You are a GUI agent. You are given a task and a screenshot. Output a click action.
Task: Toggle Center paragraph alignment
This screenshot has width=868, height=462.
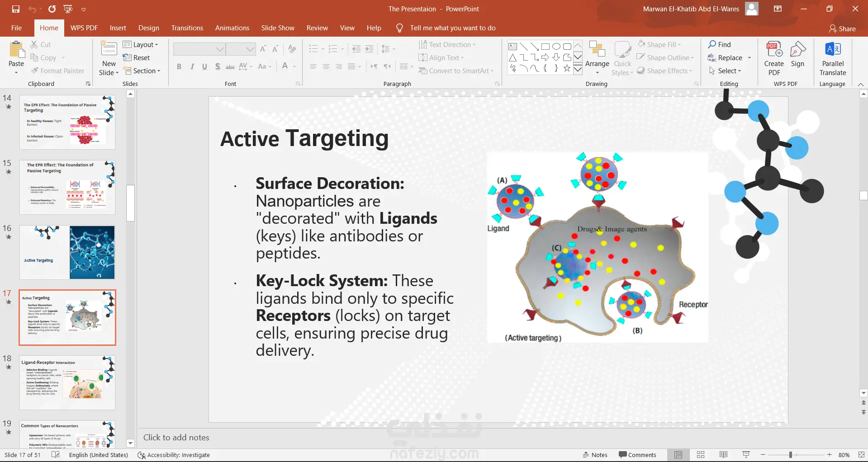click(x=326, y=66)
